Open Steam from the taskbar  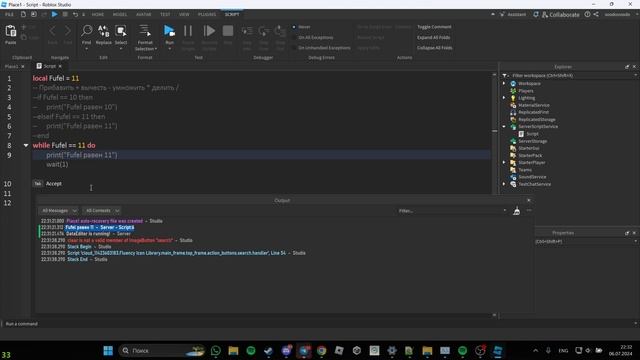[x=268, y=351]
